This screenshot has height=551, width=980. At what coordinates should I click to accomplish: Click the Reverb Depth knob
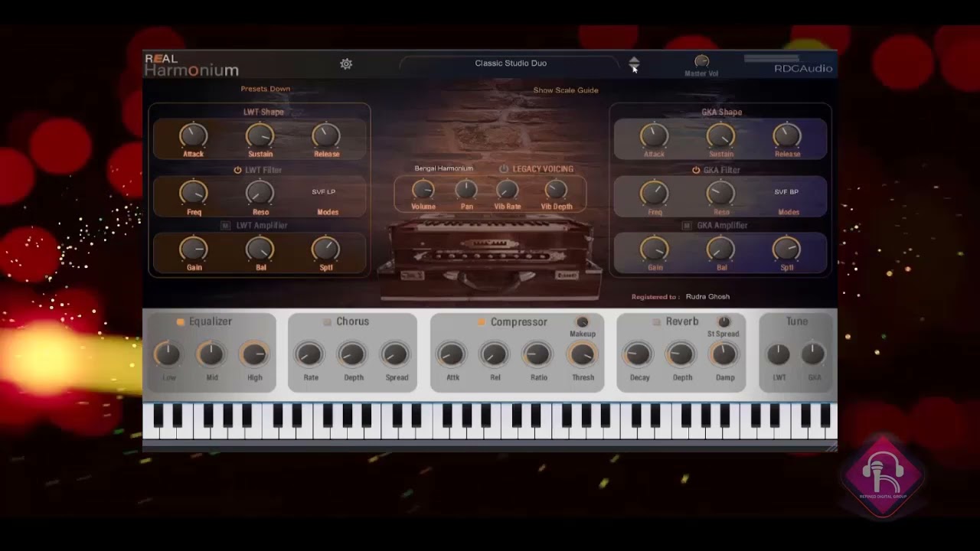point(681,354)
